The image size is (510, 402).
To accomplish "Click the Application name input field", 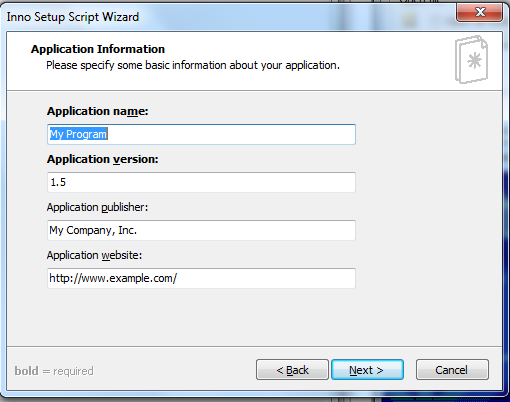I will coord(201,134).
